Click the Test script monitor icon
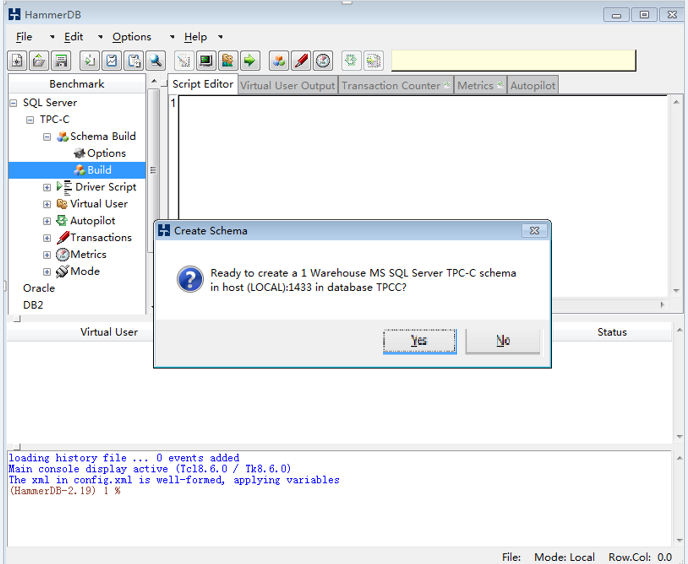The width and height of the screenshot is (688, 564). [206, 61]
